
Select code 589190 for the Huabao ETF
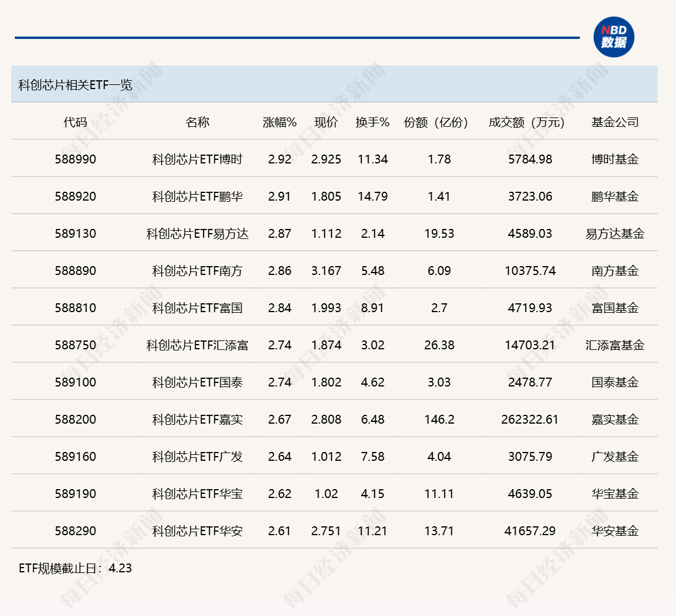pos(74,493)
